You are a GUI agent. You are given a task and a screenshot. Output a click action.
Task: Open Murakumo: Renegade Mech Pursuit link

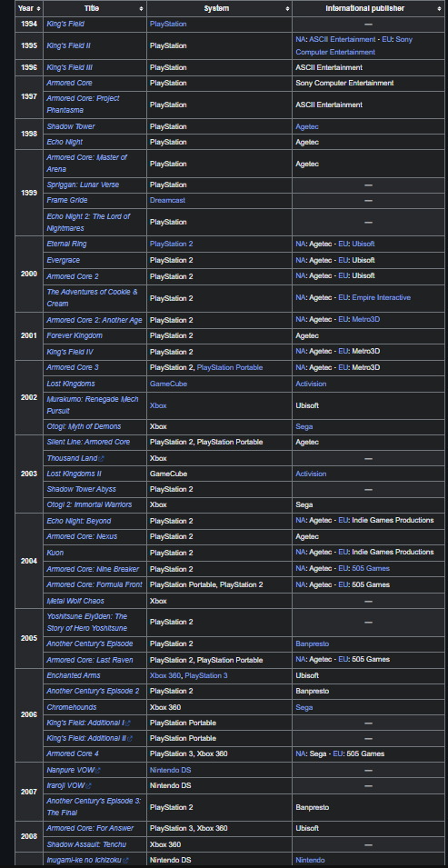click(93, 405)
